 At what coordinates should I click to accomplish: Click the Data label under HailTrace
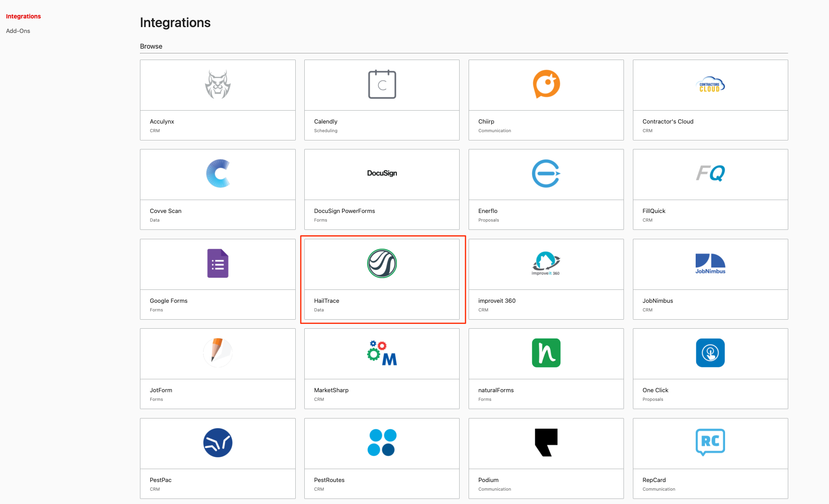coord(319,310)
